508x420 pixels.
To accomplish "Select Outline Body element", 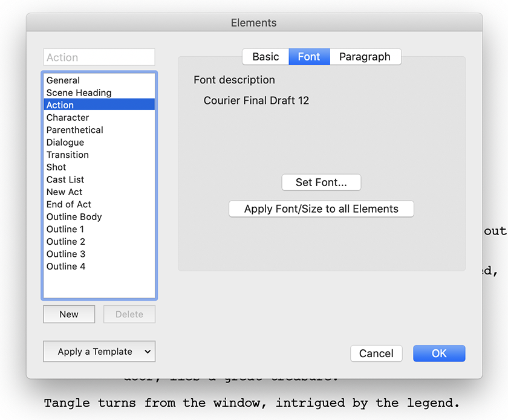I will pos(74,217).
